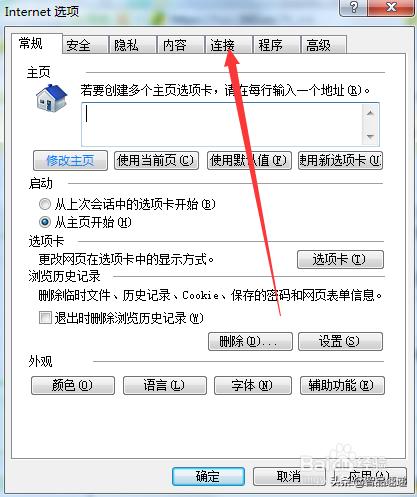
Task: Open the 字体(N) fonts button
Action: tap(253, 386)
